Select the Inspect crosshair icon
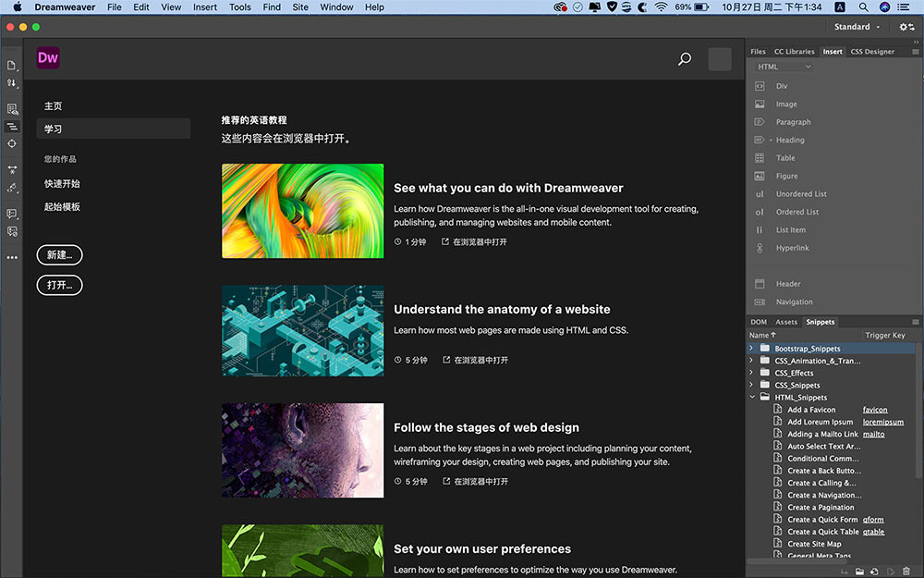The height and width of the screenshot is (578, 924). pos(12,144)
